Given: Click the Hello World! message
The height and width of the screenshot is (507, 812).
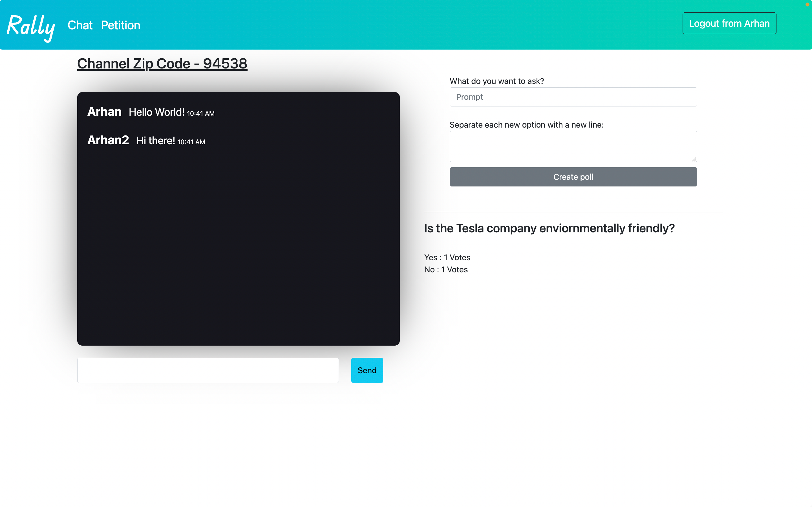Looking at the screenshot, I should [156, 112].
